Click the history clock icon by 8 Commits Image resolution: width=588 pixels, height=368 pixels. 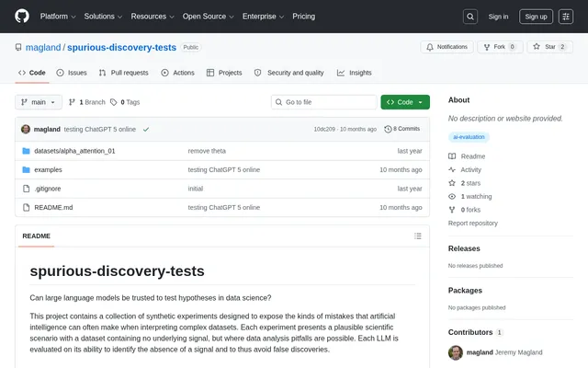(x=388, y=129)
